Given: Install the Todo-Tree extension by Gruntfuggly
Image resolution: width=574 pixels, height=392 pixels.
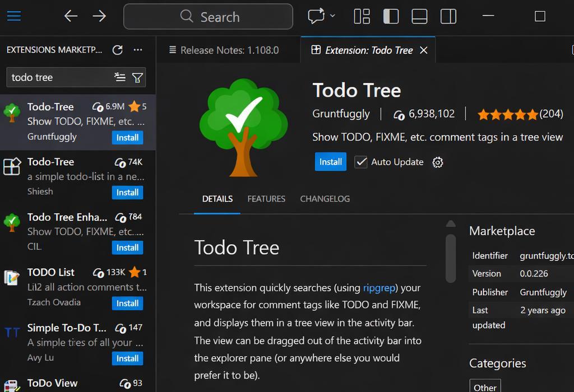Looking at the screenshot, I should 127,137.
